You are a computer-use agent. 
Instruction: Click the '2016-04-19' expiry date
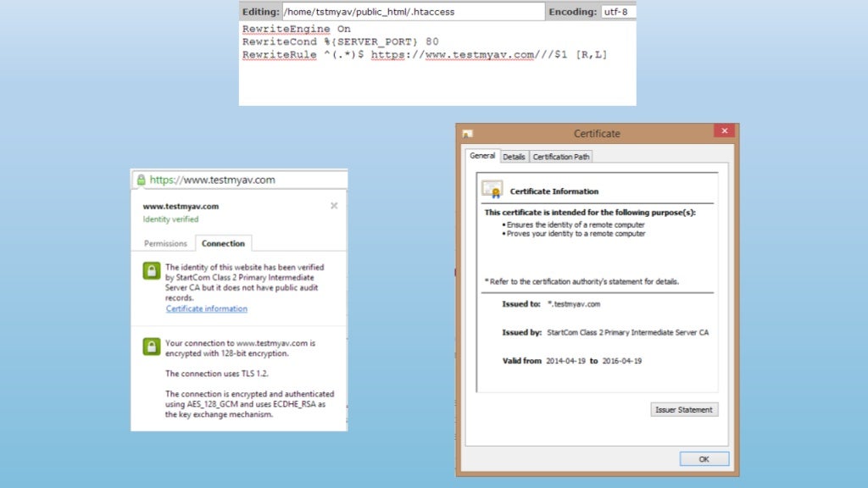pyautogui.click(x=621, y=361)
